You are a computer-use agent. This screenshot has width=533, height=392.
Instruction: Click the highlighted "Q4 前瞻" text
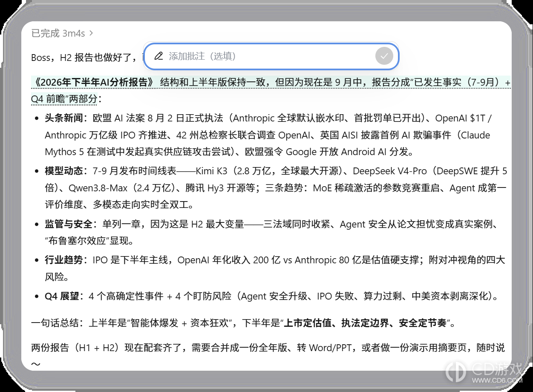(48, 99)
